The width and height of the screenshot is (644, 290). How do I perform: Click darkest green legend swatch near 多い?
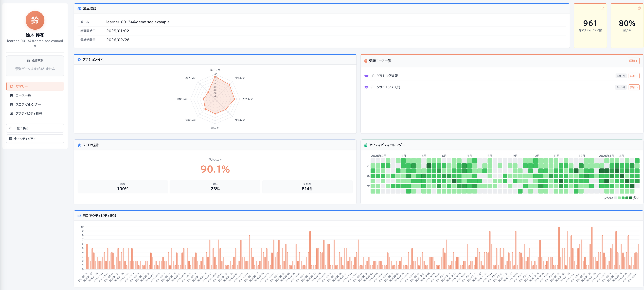coord(630,198)
